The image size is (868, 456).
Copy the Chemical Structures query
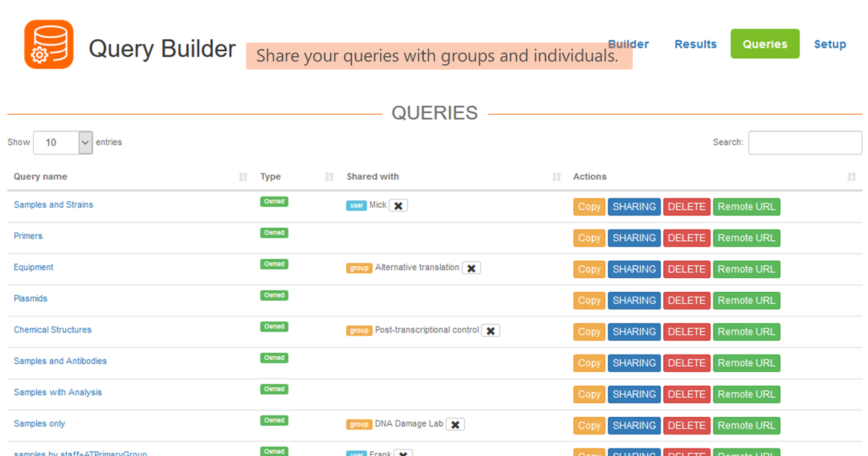coord(589,332)
